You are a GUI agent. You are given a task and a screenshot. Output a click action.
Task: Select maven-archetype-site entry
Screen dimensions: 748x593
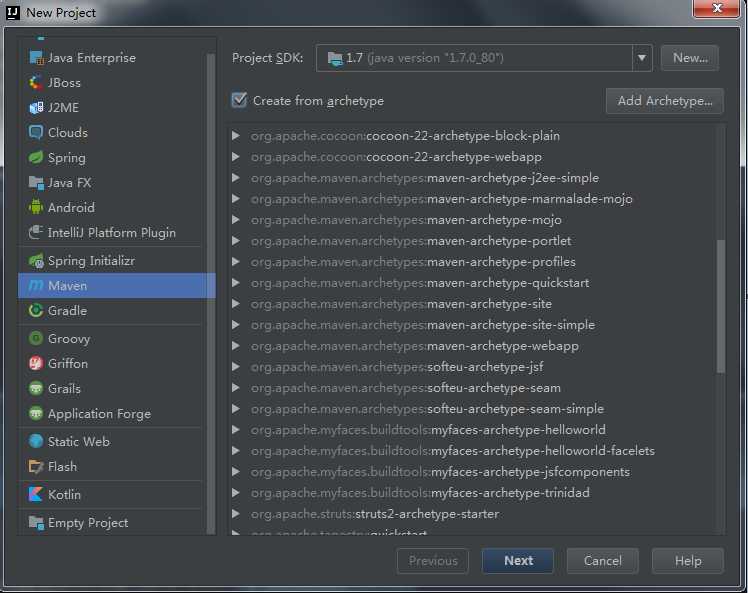401,304
